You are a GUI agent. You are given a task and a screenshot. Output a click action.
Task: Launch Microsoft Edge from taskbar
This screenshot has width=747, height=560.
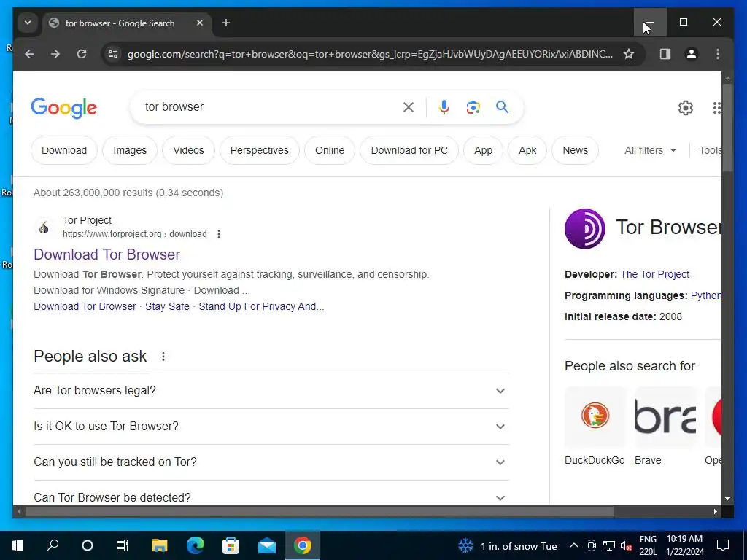point(196,545)
